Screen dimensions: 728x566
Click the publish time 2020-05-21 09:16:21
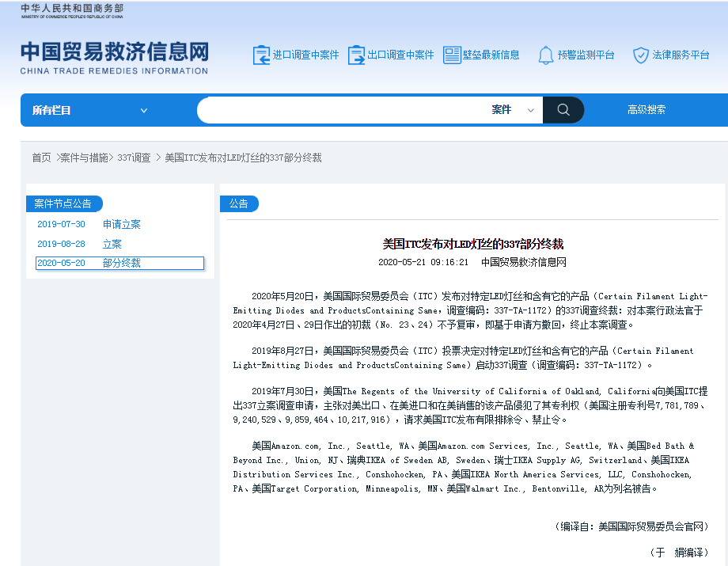click(423, 262)
